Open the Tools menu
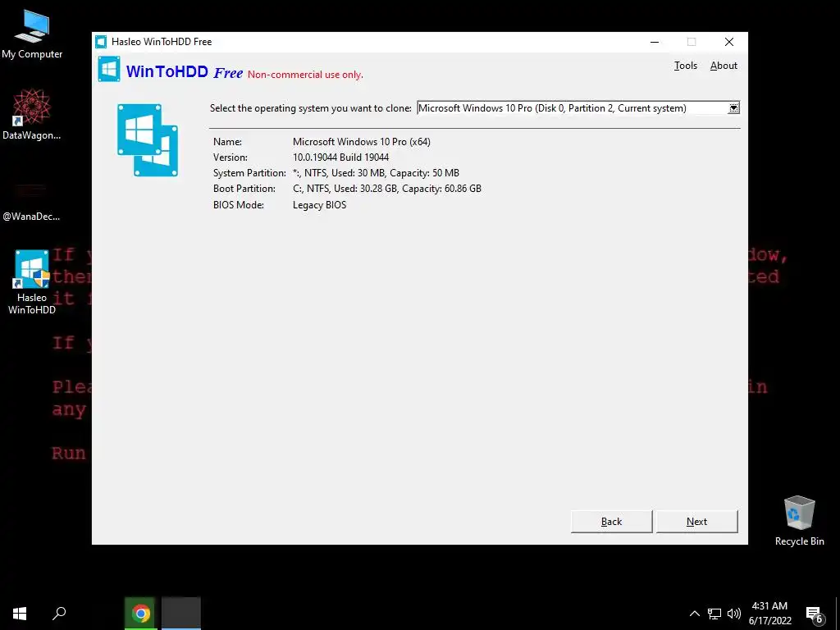This screenshot has width=840, height=630. click(685, 66)
